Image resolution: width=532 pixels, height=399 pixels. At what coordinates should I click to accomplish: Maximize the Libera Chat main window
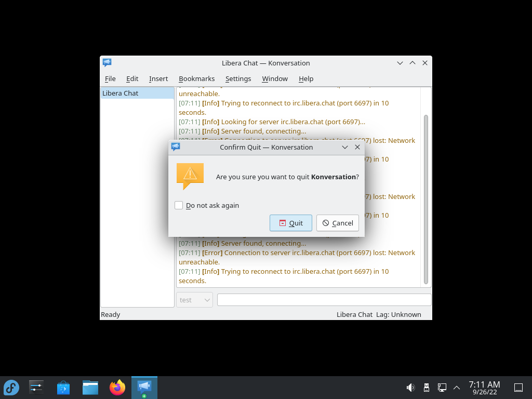pos(413,63)
